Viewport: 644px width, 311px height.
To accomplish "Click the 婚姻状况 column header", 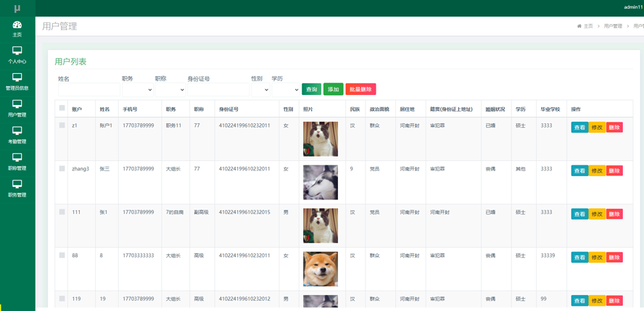I will tap(495, 109).
